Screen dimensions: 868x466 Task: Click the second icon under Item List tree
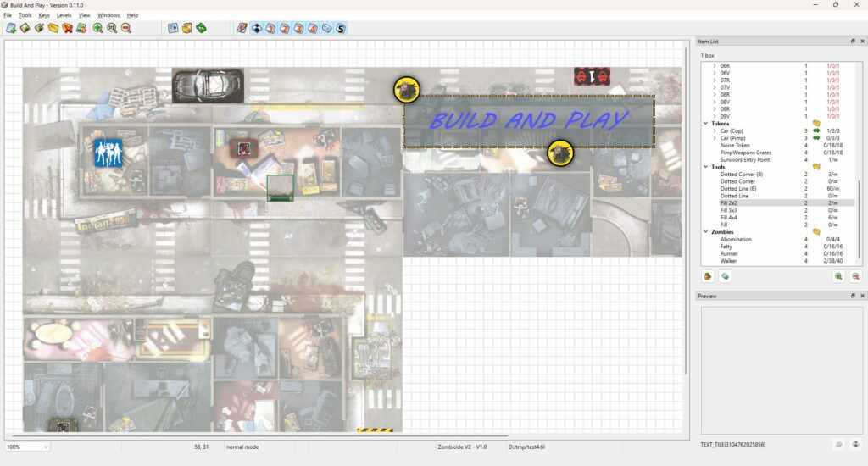[x=725, y=276]
